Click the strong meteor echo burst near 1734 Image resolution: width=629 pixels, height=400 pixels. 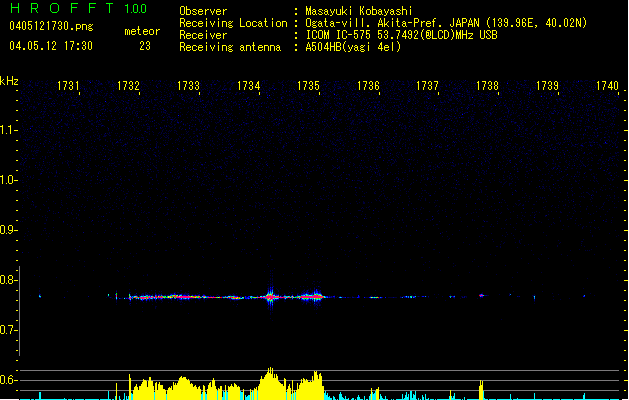[271, 297]
